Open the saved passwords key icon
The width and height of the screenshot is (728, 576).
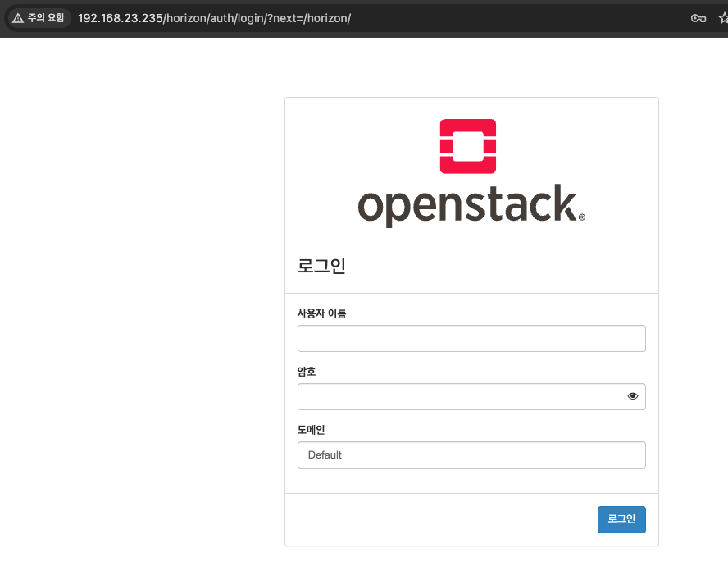pyautogui.click(x=698, y=18)
